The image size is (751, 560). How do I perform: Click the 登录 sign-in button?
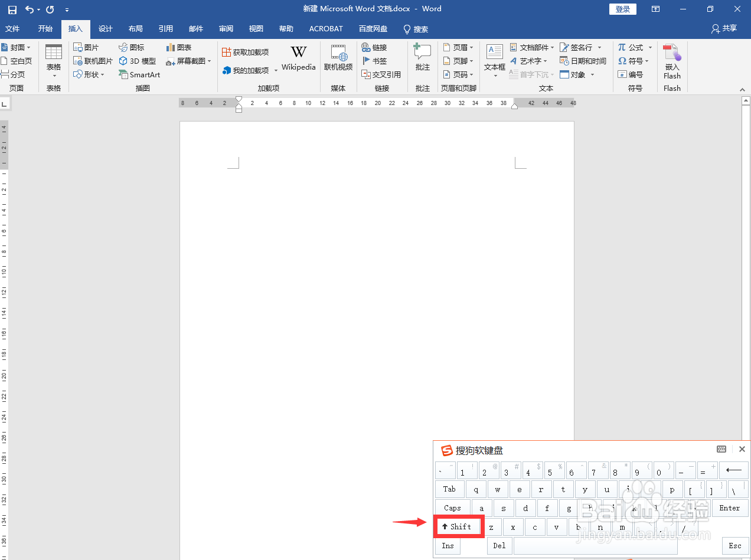pyautogui.click(x=623, y=9)
